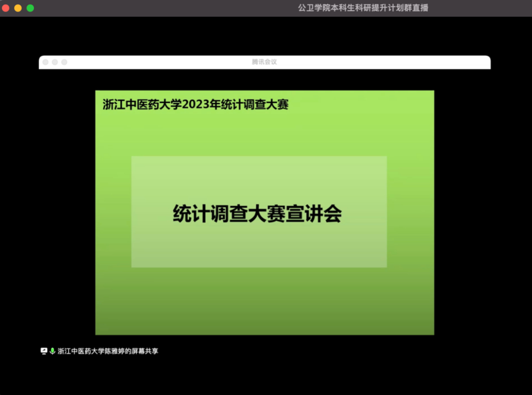Image resolution: width=532 pixels, height=395 pixels.
Task: Click the grey close dot of 腾讯会议 window
Action: pos(45,62)
